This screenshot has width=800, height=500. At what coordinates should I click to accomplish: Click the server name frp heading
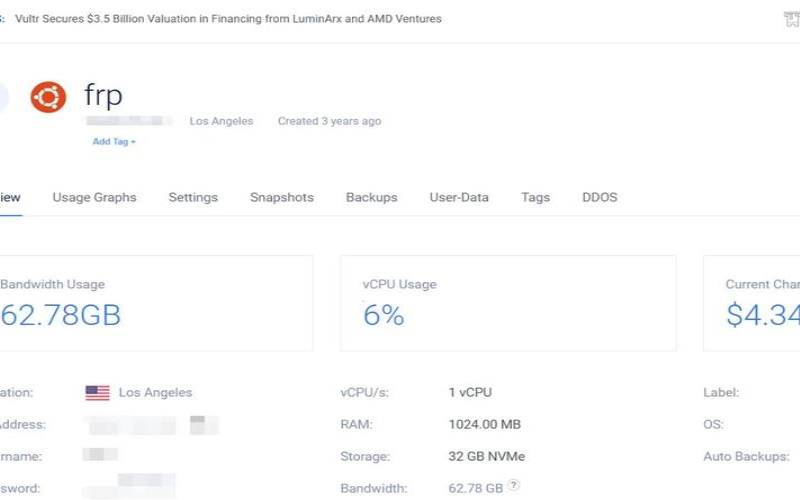(x=104, y=95)
